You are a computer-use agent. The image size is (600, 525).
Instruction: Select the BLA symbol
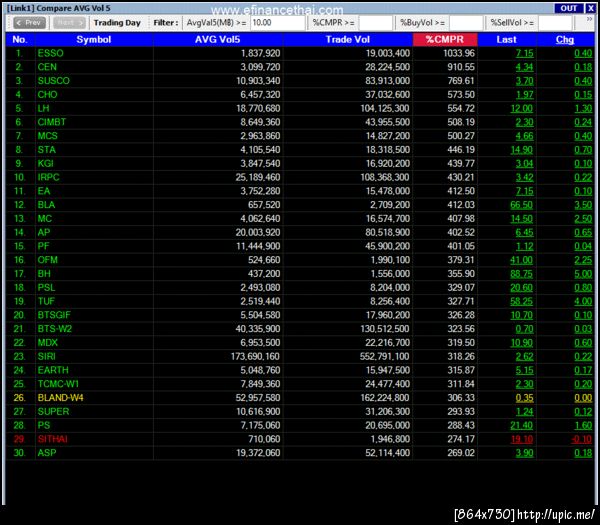[46, 205]
